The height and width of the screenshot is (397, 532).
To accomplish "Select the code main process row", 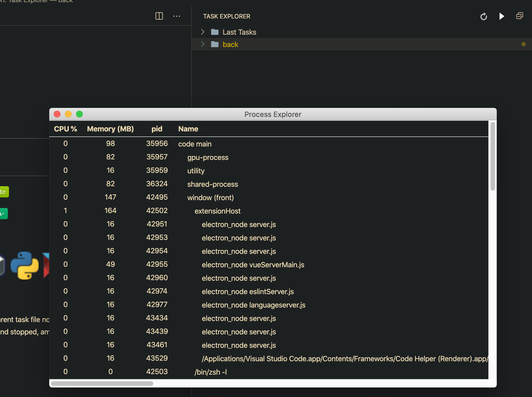I will tap(195, 144).
